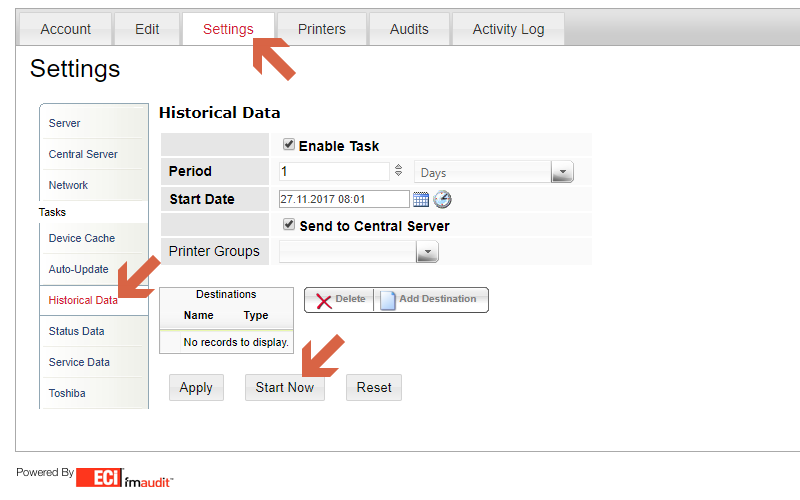Click the ECI fmaudit logo

click(124, 477)
